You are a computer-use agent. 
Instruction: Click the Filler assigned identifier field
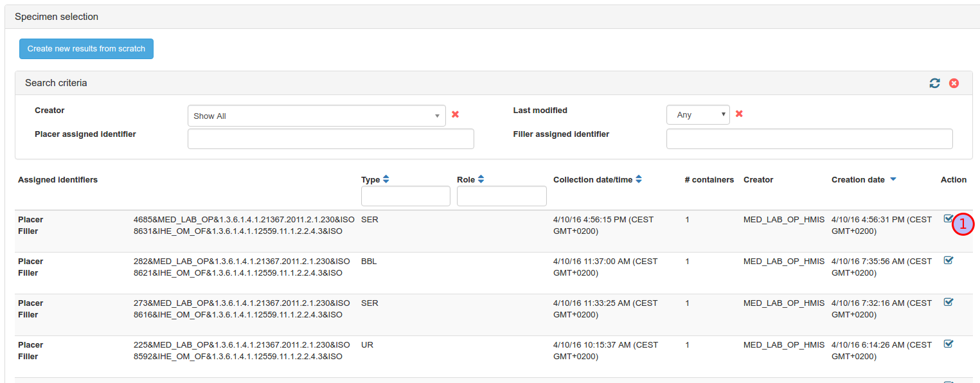809,139
